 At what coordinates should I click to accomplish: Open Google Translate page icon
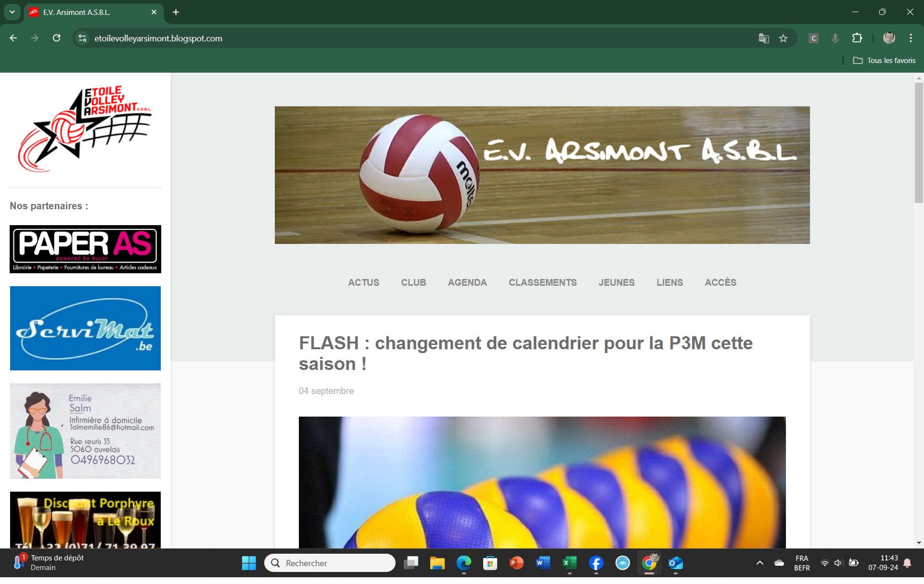pos(764,38)
